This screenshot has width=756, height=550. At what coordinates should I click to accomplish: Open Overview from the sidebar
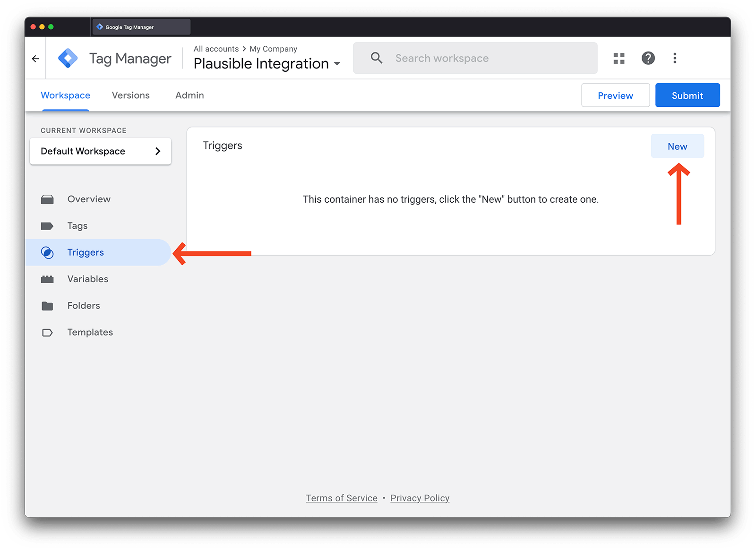(x=88, y=199)
